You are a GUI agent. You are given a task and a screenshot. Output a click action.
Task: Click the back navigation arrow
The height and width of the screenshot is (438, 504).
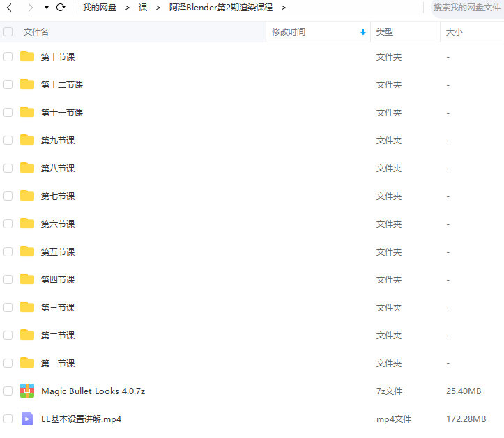click(10, 8)
